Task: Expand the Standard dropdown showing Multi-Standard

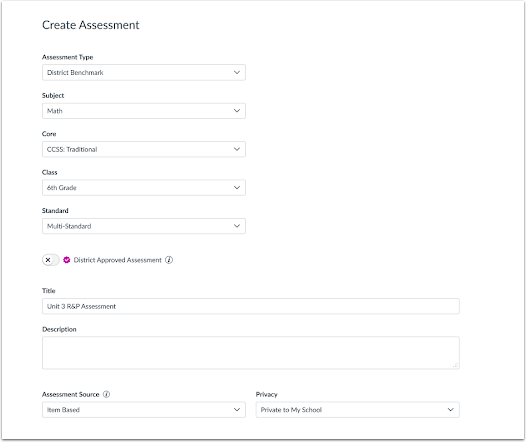Action: pyautogui.click(x=144, y=226)
